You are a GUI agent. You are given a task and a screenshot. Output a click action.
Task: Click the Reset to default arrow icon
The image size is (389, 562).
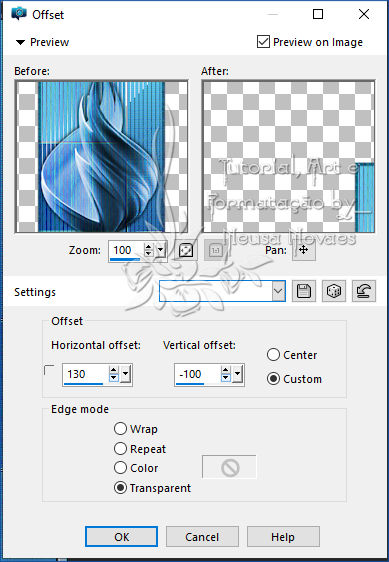[x=364, y=291]
